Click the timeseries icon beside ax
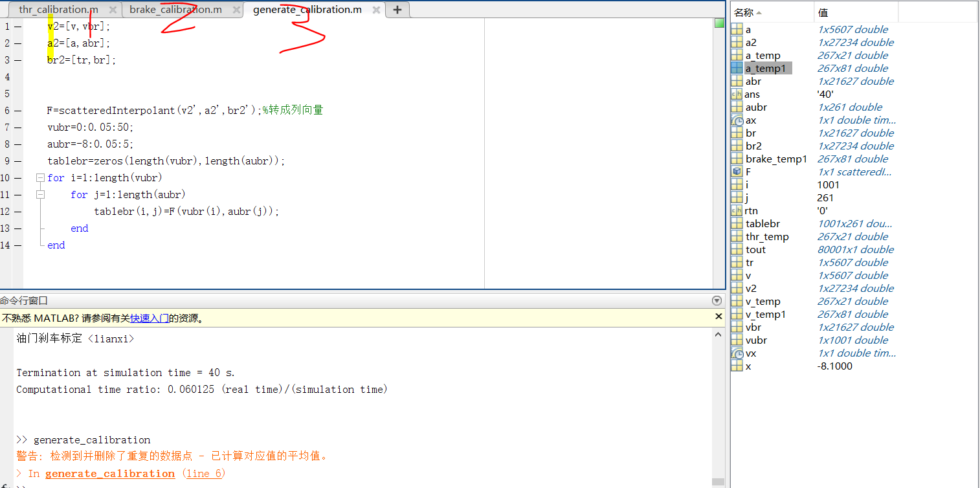Image resolution: width=980 pixels, height=488 pixels. (x=737, y=120)
